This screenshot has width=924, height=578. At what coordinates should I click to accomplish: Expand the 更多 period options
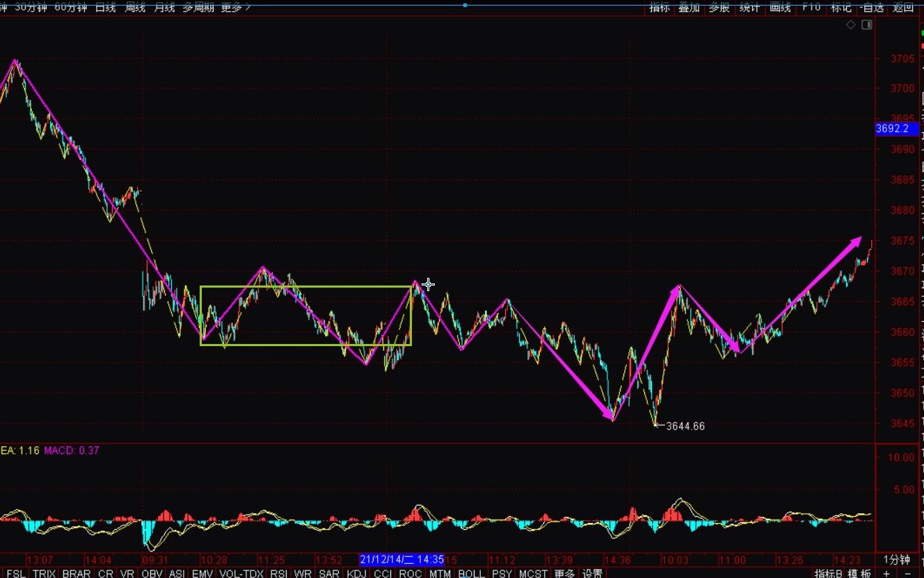click(x=236, y=7)
